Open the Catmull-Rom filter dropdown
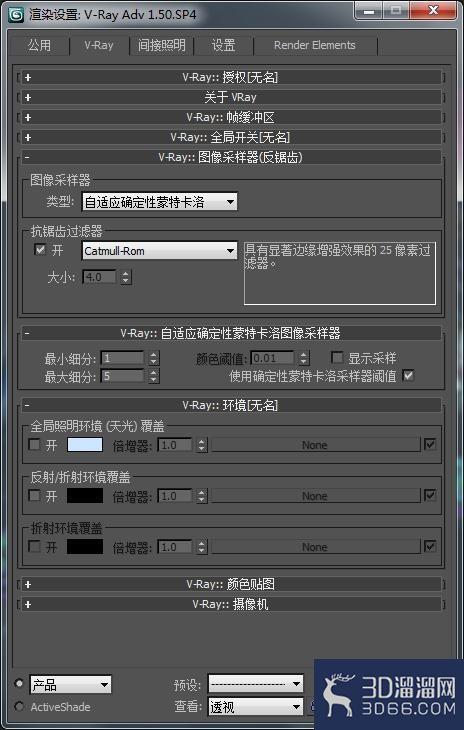The height and width of the screenshot is (730, 464). coord(160,251)
